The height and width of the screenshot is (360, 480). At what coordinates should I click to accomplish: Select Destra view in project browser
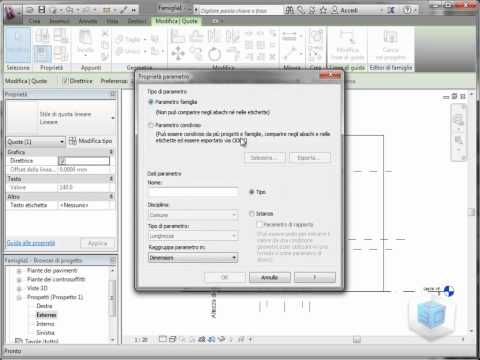coord(44,306)
